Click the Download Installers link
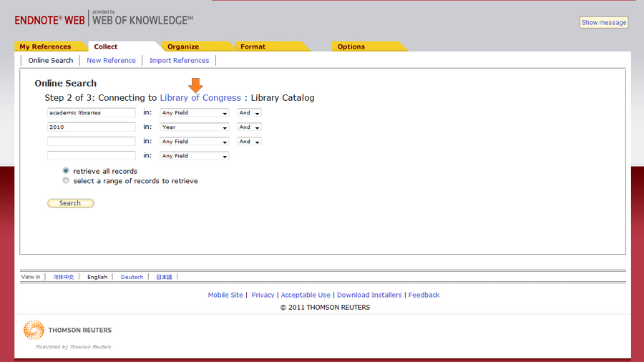This screenshot has height=362, width=644. click(x=369, y=295)
